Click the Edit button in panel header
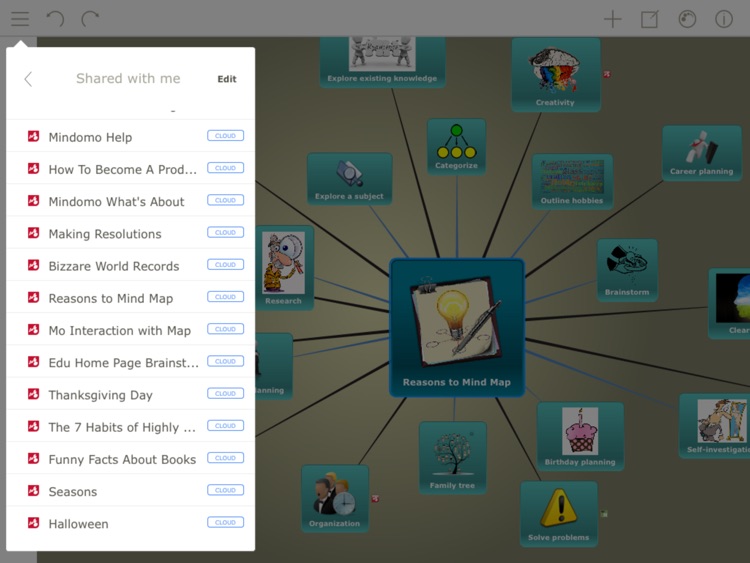The height and width of the screenshot is (563, 750). coord(227,79)
